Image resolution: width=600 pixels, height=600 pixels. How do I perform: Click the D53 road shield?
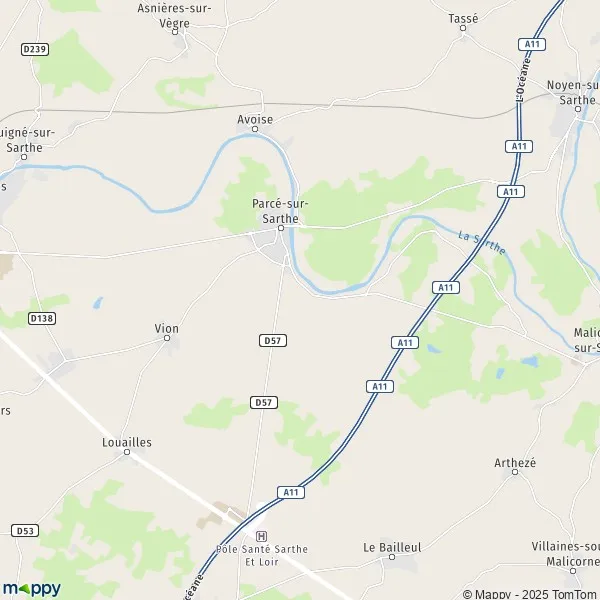click(x=25, y=531)
